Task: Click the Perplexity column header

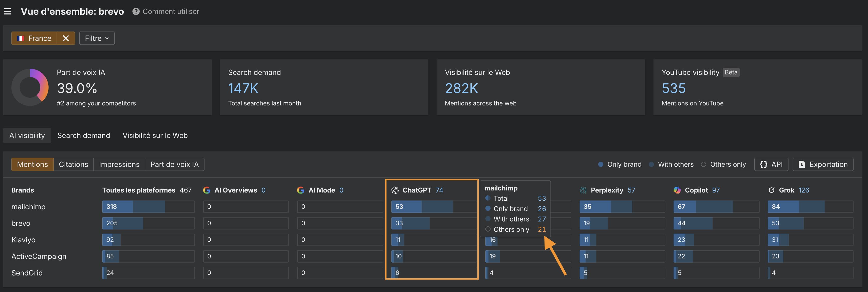Action: tap(607, 190)
